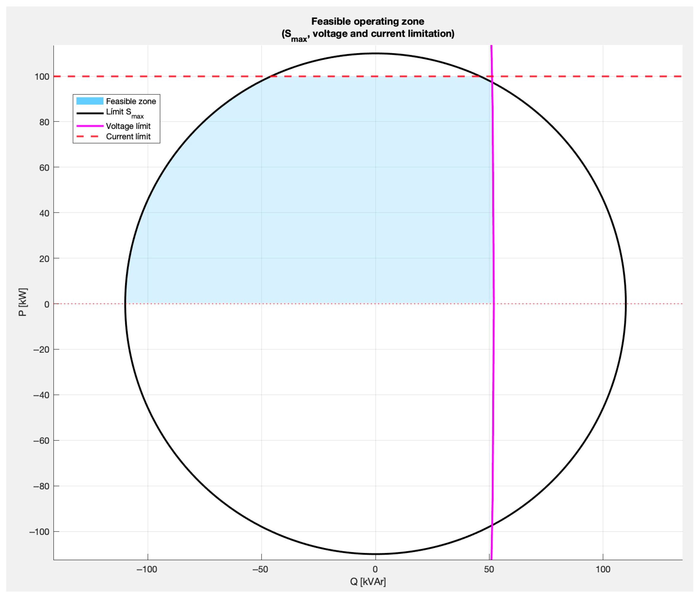700x596 pixels.
Task: Click the x-axis tick label 50
Action: [489, 569]
